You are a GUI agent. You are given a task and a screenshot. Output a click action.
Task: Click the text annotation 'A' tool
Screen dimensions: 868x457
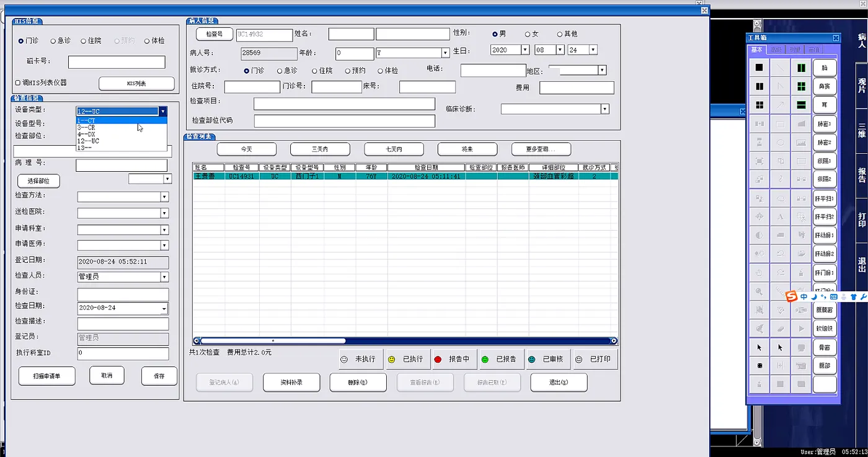click(x=781, y=217)
